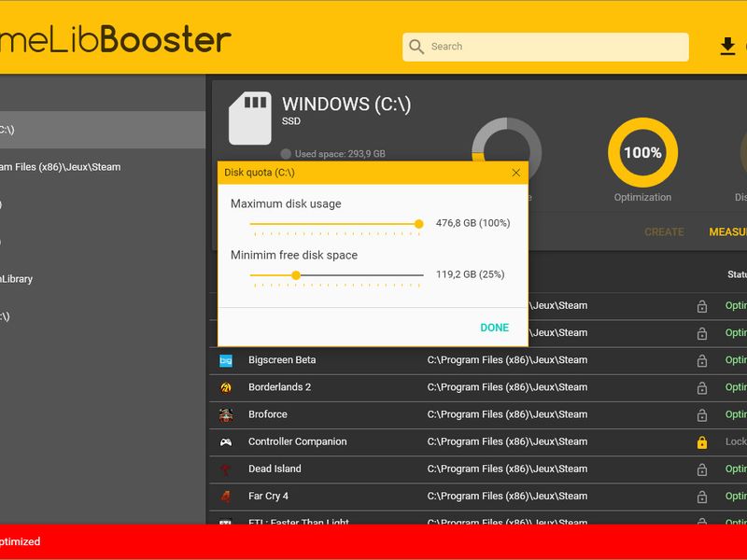Click the Controller Companion gamepad icon

tap(226, 442)
